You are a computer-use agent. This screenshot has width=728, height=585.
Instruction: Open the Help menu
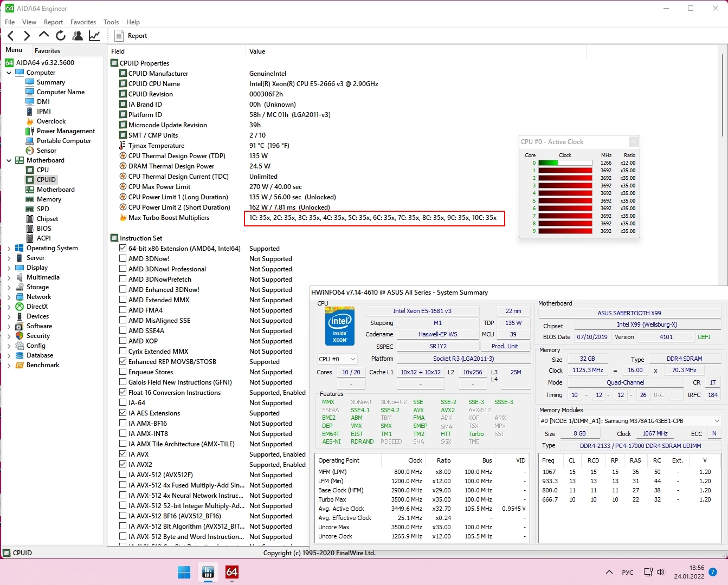click(133, 22)
